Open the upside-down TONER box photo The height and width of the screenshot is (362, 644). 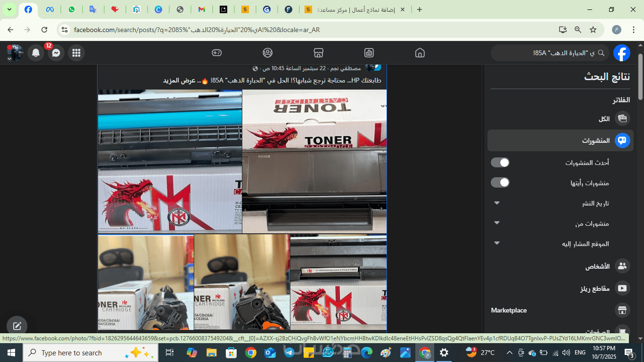tap(314, 161)
